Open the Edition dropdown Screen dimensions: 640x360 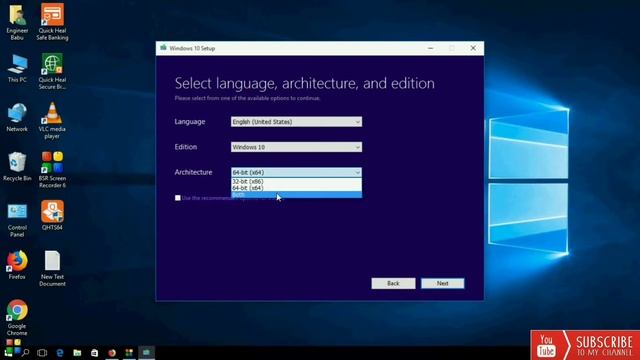point(296,147)
